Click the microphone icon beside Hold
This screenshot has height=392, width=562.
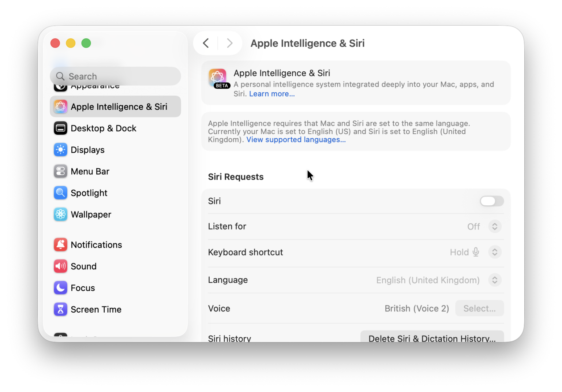tap(476, 252)
